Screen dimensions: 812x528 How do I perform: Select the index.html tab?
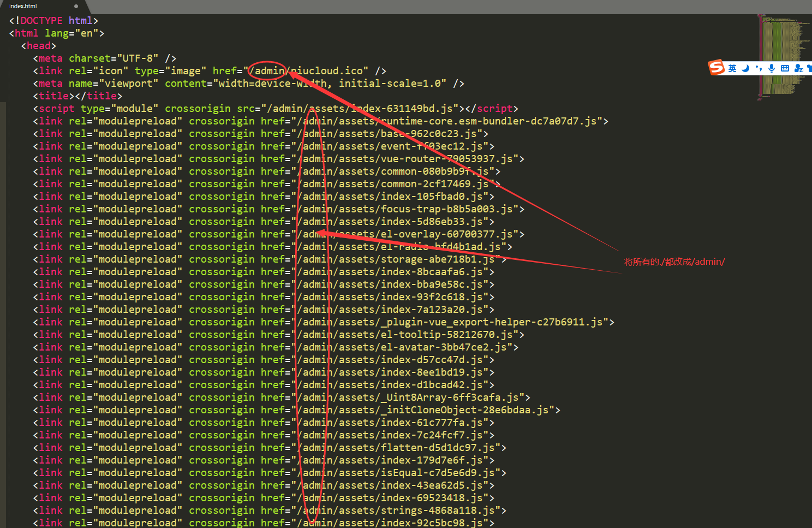click(23, 6)
